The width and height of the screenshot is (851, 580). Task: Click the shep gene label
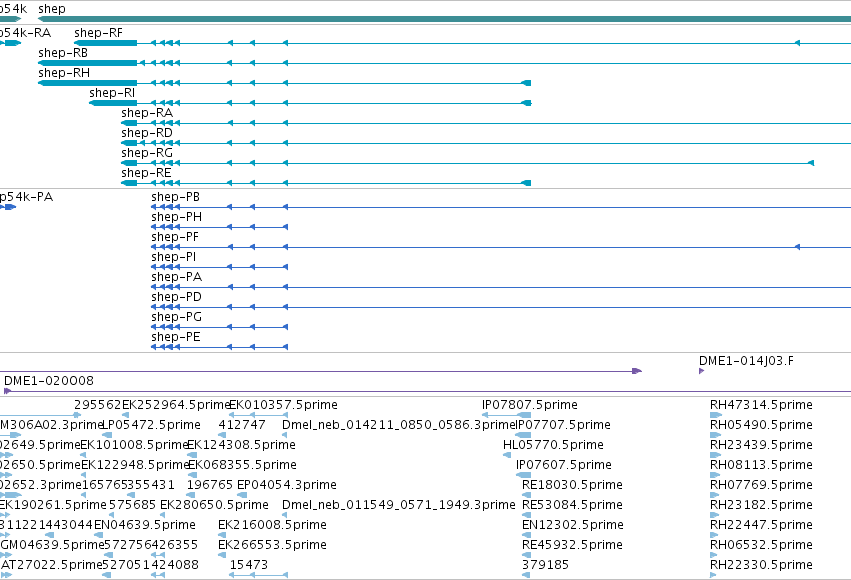coord(52,9)
